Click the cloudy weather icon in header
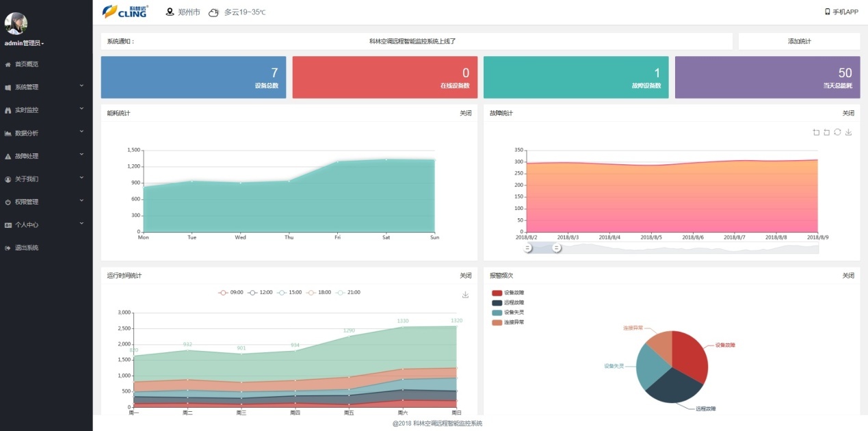Screen dimensions: 868x431 pyautogui.click(x=213, y=12)
